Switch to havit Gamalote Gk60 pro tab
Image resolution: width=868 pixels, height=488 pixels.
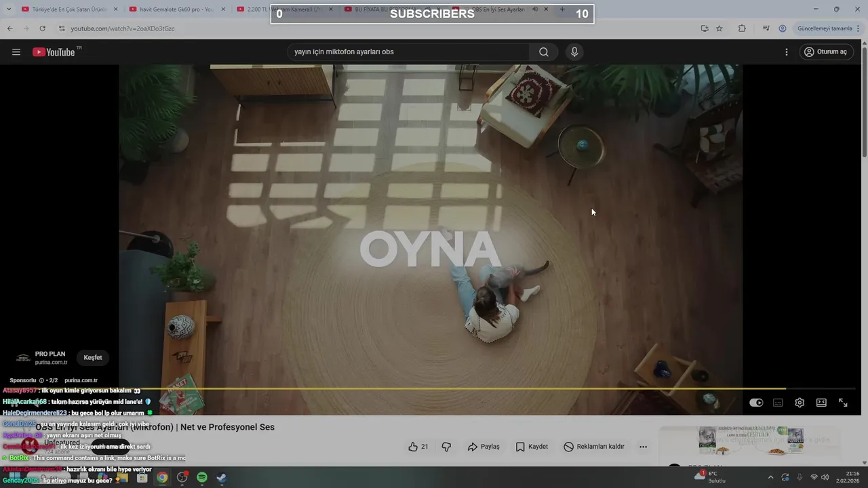pos(176,9)
